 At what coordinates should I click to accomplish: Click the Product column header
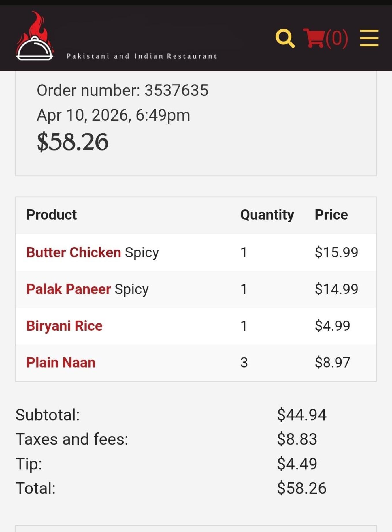click(52, 215)
